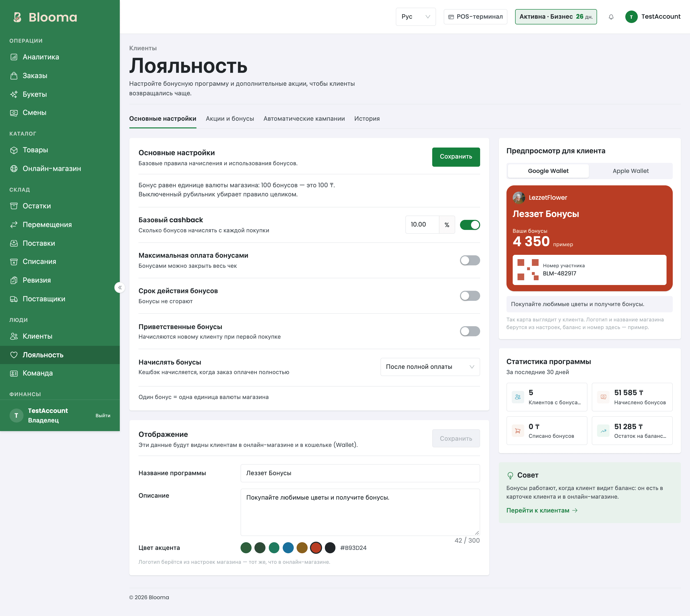The height and width of the screenshot is (616, 690).
Task: Switch to Акции и бонусы tab
Action: coord(230,119)
